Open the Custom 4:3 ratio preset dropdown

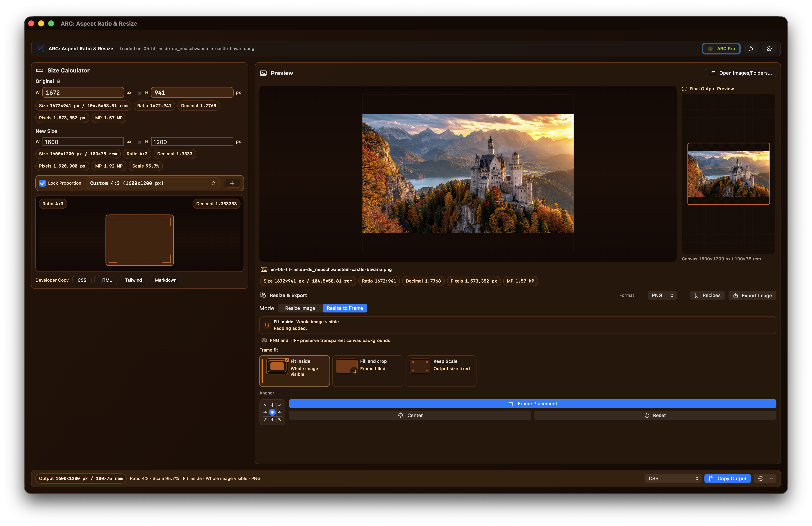click(x=152, y=183)
